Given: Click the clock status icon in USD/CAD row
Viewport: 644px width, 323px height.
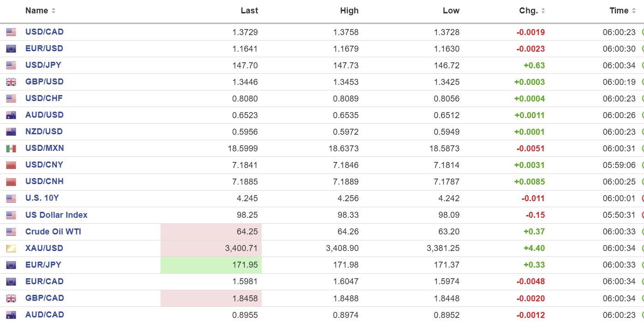Looking at the screenshot, I should pos(642,32).
